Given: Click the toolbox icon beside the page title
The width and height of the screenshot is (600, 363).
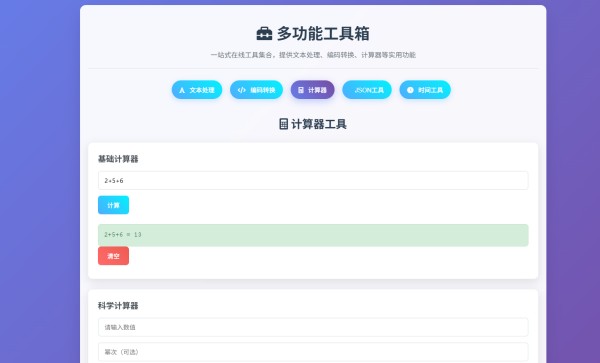Looking at the screenshot, I should pyautogui.click(x=264, y=34).
